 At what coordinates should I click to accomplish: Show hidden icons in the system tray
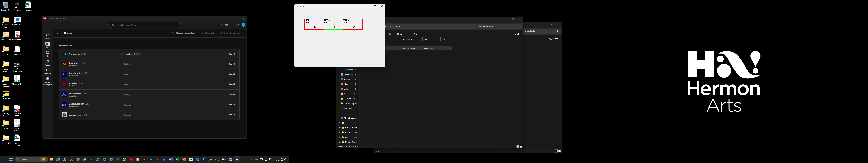pos(251,159)
